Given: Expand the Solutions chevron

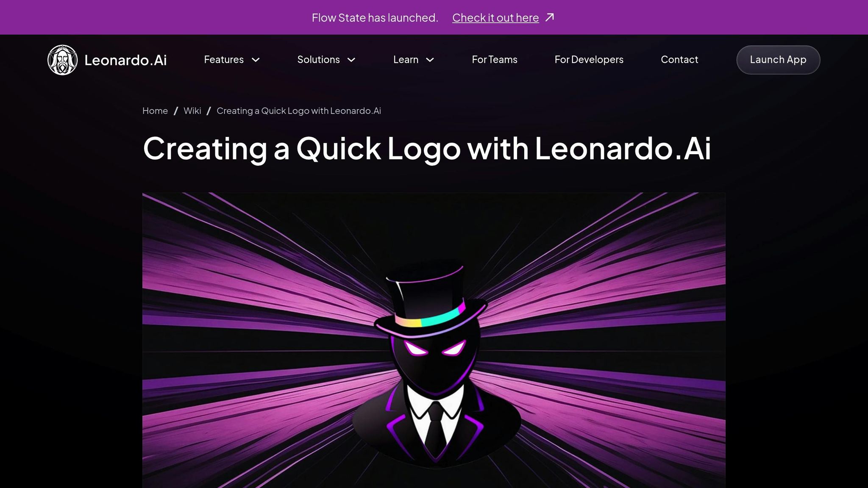Looking at the screenshot, I should pyautogui.click(x=351, y=60).
